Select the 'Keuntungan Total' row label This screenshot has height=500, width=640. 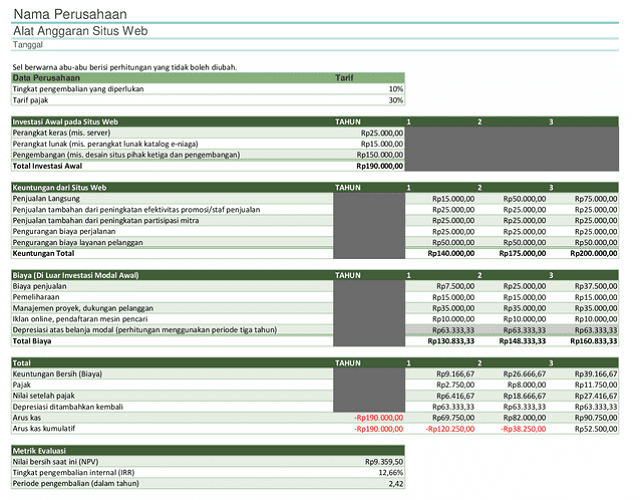point(43,253)
